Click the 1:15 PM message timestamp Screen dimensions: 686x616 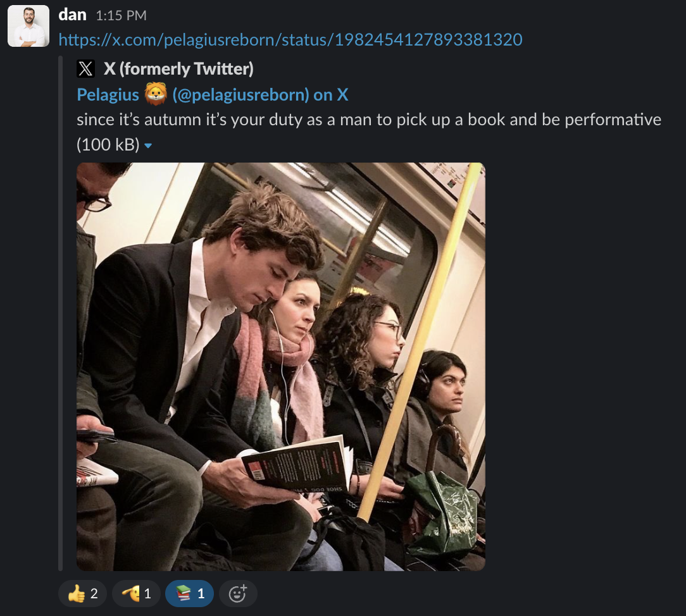tap(121, 16)
